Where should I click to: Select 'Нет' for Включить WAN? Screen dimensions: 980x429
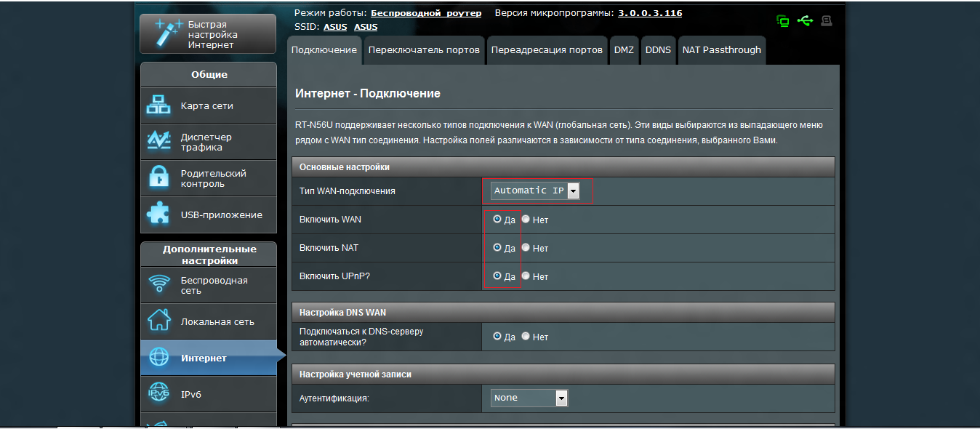coord(526,219)
